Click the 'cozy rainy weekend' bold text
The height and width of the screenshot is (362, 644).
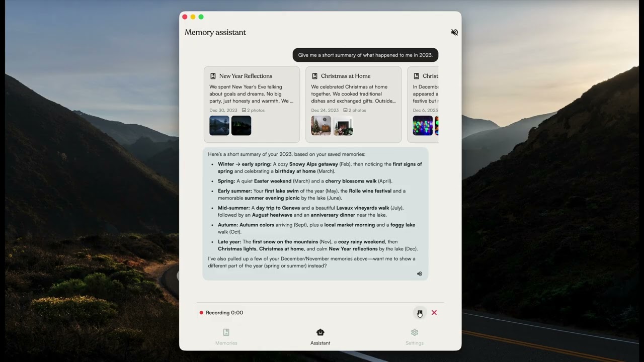361,242
